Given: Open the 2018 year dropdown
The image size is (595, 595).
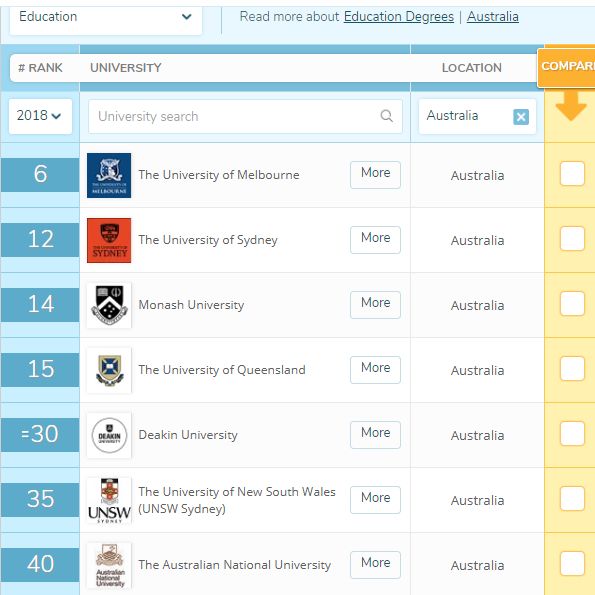Looking at the screenshot, I should [40, 116].
